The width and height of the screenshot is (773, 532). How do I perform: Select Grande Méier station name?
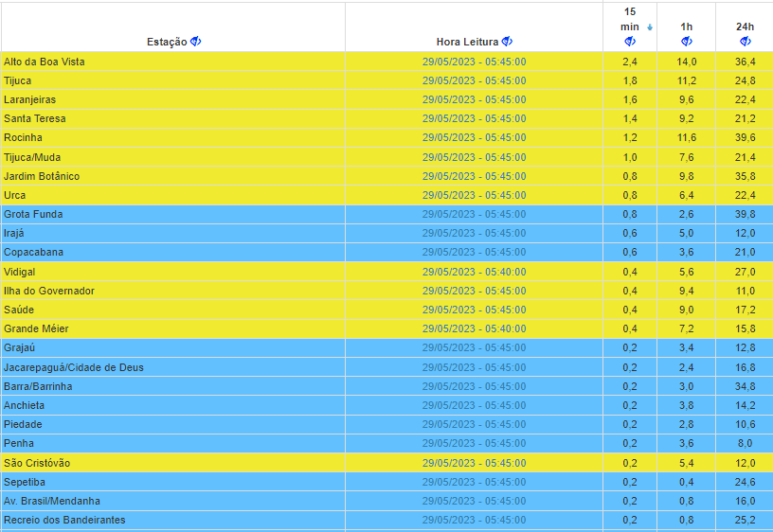coord(37,328)
